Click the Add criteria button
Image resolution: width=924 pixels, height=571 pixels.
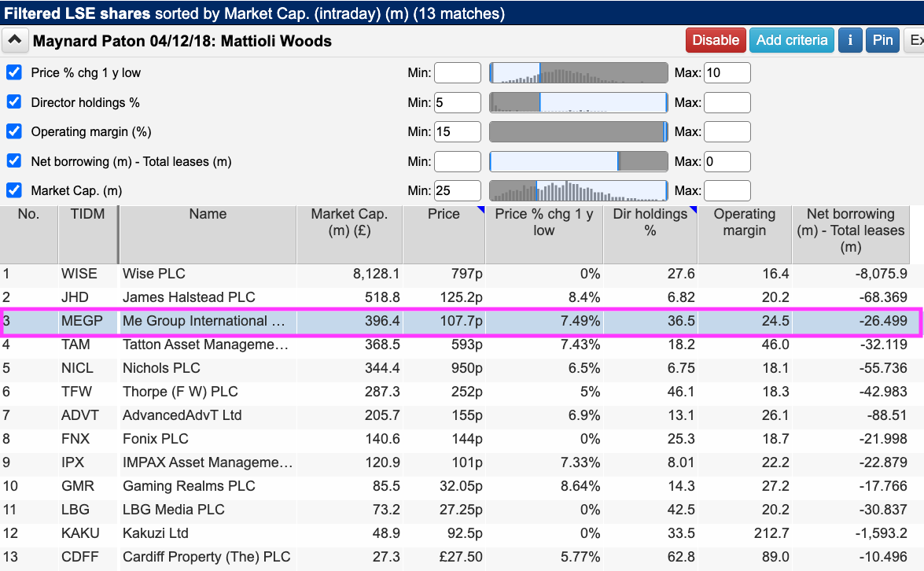pos(791,40)
